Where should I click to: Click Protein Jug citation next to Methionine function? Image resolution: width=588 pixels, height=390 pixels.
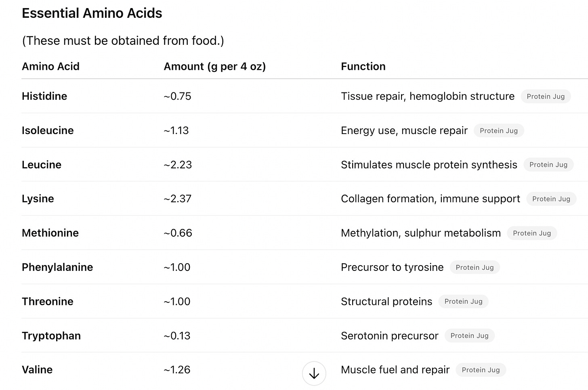(532, 233)
